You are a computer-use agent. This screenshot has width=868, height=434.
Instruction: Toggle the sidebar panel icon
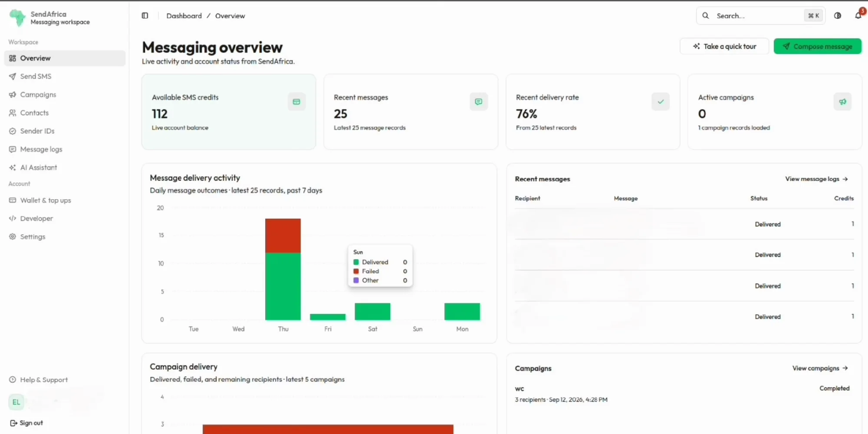(x=145, y=16)
